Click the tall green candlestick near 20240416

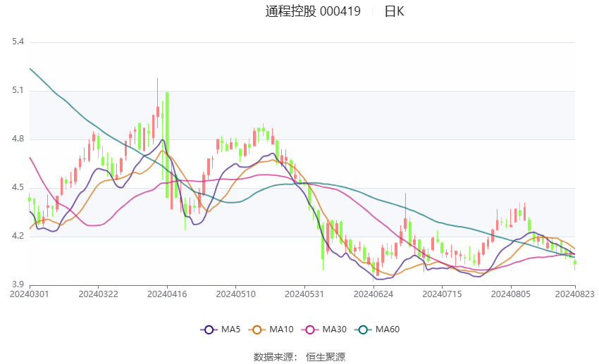(167, 145)
